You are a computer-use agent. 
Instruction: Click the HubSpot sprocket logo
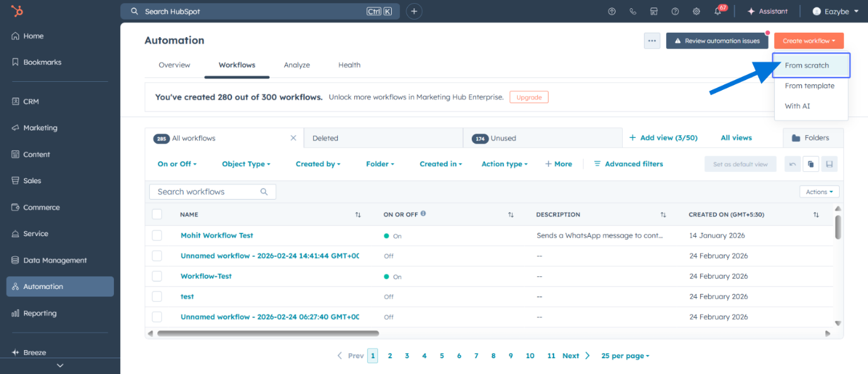pos(16,11)
